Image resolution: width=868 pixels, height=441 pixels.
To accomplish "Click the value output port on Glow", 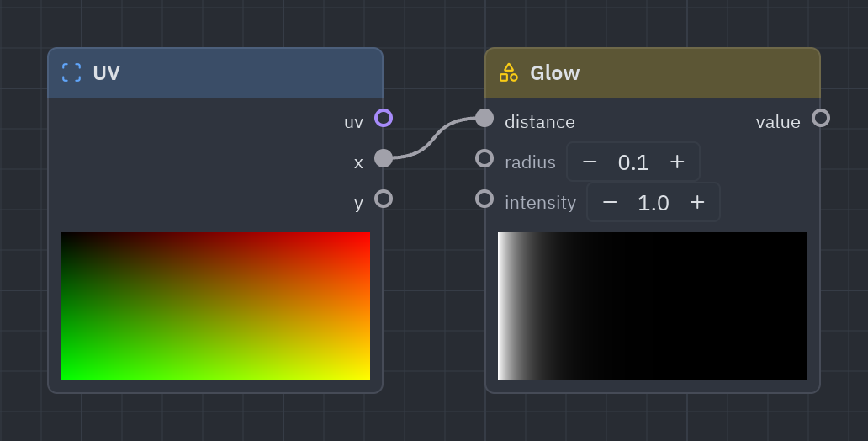I will (x=821, y=118).
